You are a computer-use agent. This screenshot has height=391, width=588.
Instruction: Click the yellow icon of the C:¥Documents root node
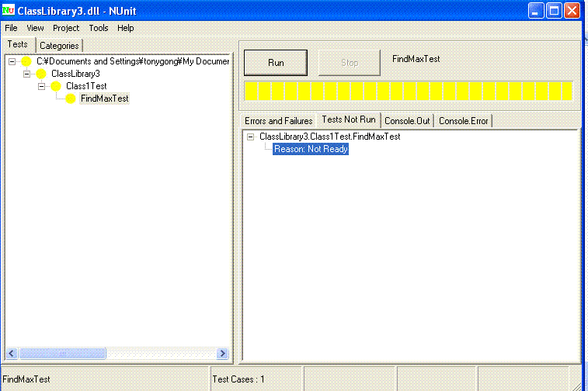click(26, 61)
